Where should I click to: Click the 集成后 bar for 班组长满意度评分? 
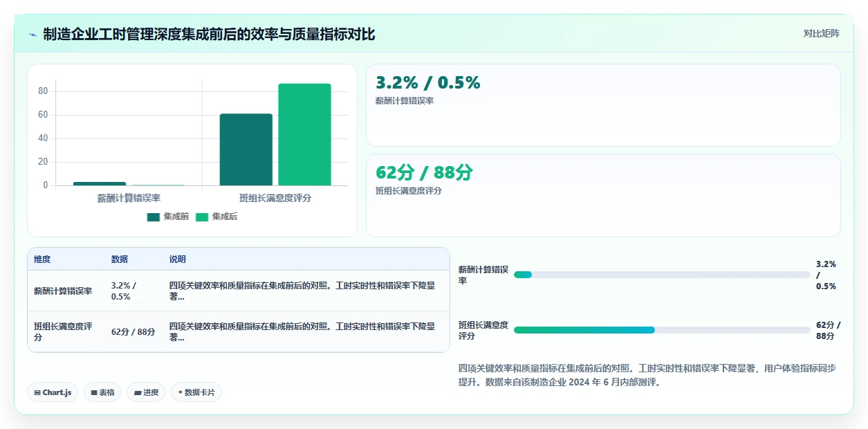304,134
